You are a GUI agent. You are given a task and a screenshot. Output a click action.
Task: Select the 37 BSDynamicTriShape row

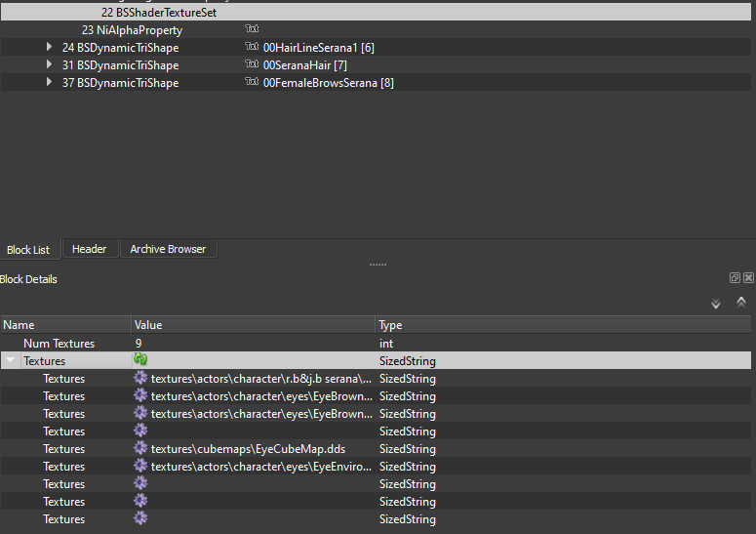tap(377, 82)
